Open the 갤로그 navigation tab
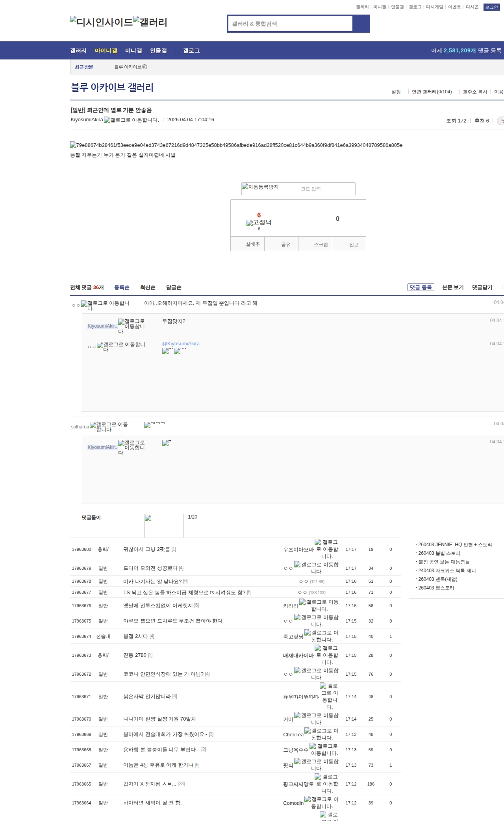504x821 pixels. [191, 51]
